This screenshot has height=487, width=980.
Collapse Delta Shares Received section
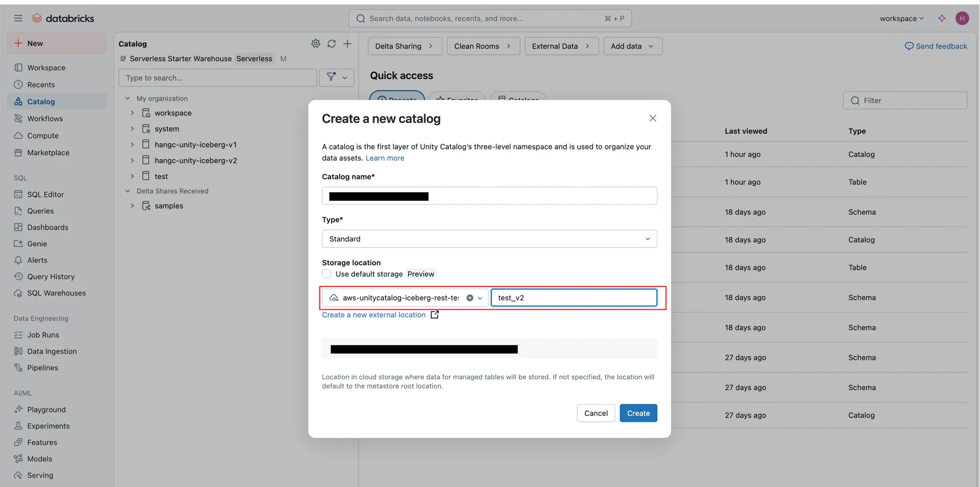tap(128, 191)
